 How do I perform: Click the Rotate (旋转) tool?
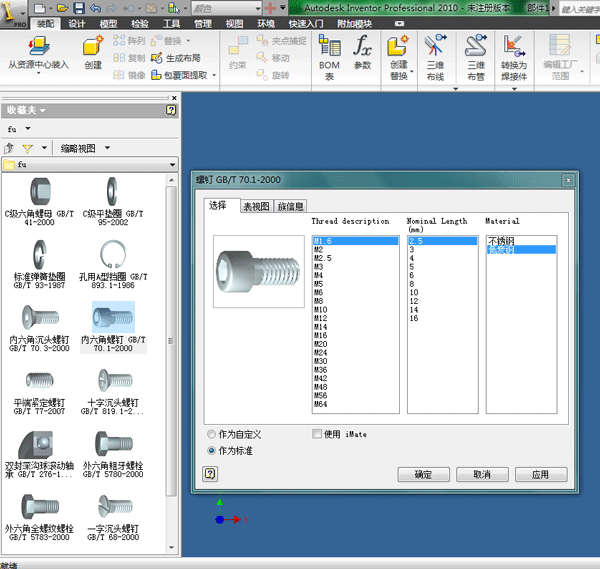tap(273, 75)
